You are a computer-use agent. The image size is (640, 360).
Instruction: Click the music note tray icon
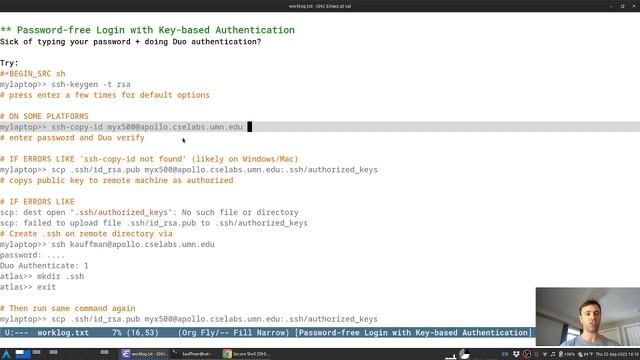click(x=553, y=354)
